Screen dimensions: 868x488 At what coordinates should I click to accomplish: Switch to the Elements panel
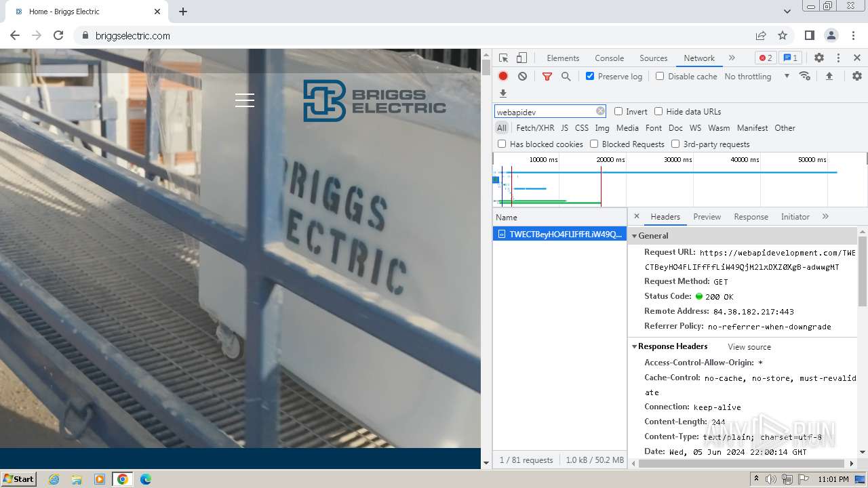pos(563,58)
